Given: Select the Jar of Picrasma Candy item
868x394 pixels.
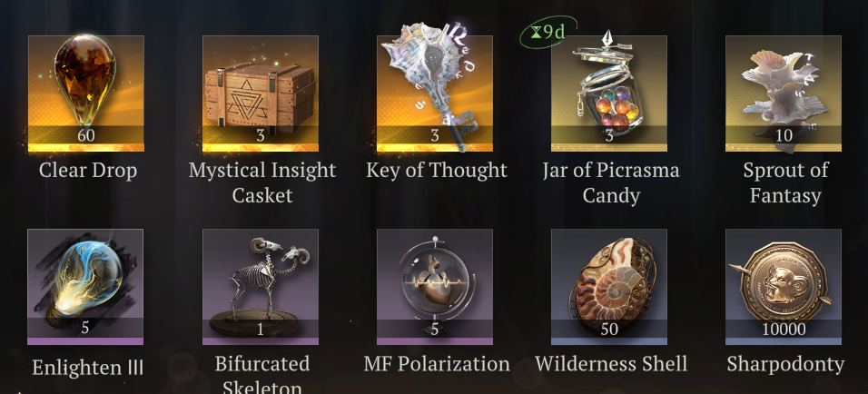Looking at the screenshot, I should pyautogui.click(x=609, y=93).
